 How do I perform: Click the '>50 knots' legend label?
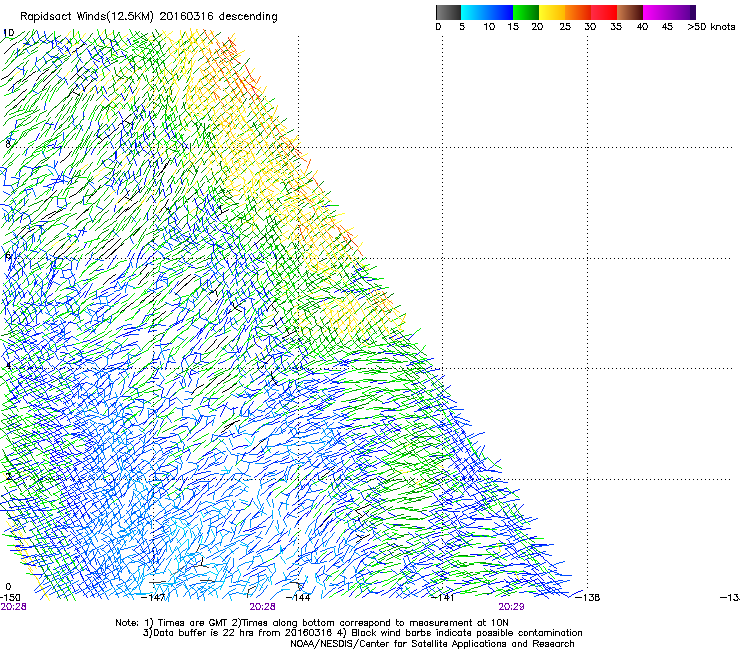click(711, 27)
